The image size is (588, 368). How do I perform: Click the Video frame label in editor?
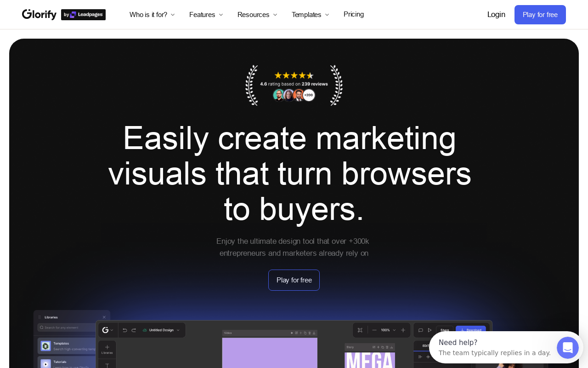pos(228,333)
